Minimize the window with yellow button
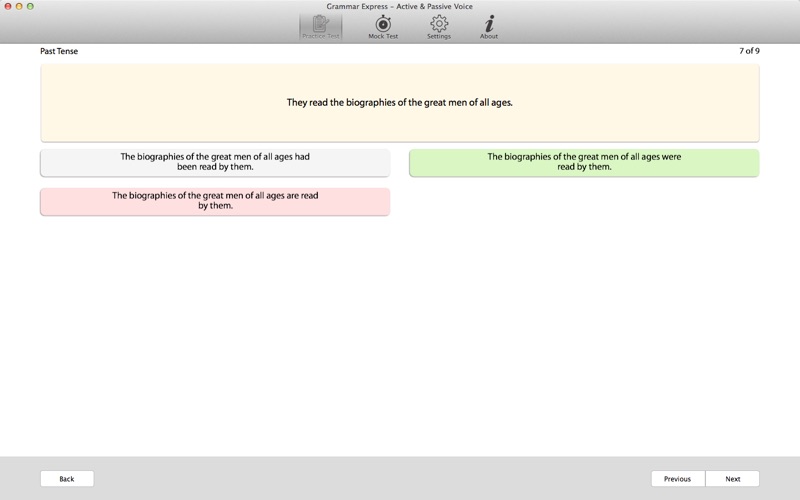800x500 pixels. 19,7
